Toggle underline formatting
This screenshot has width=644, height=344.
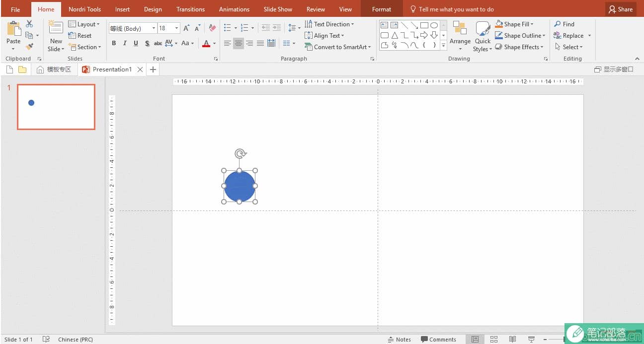coord(136,44)
